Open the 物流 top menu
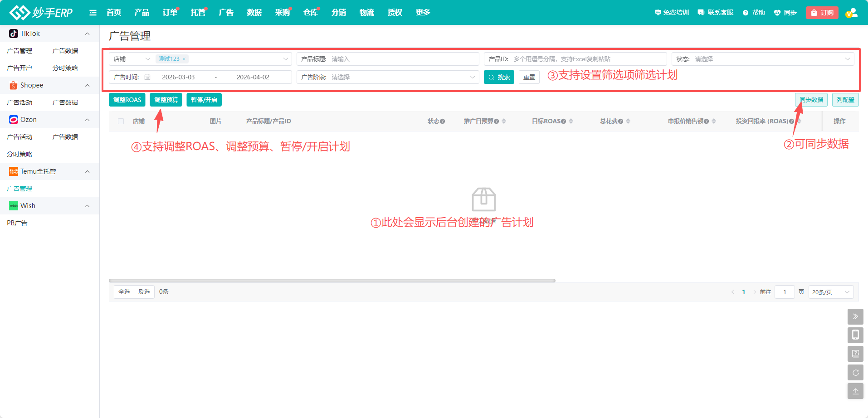The height and width of the screenshot is (418, 868). tap(366, 13)
